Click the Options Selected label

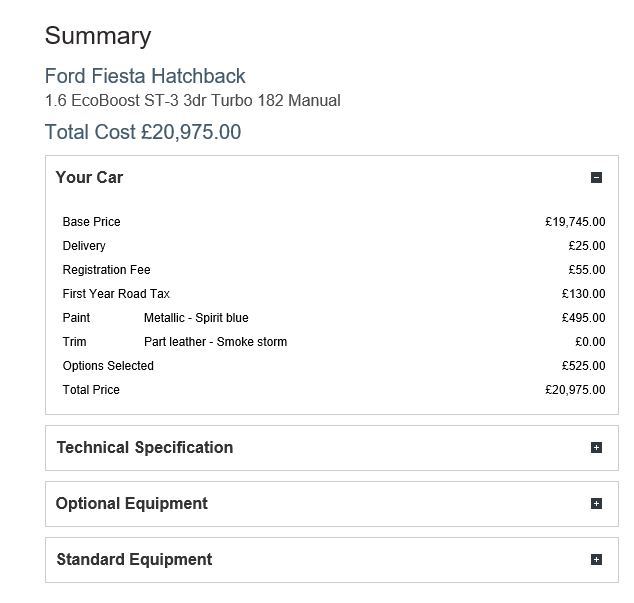pyautogui.click(x=108, y=366)
